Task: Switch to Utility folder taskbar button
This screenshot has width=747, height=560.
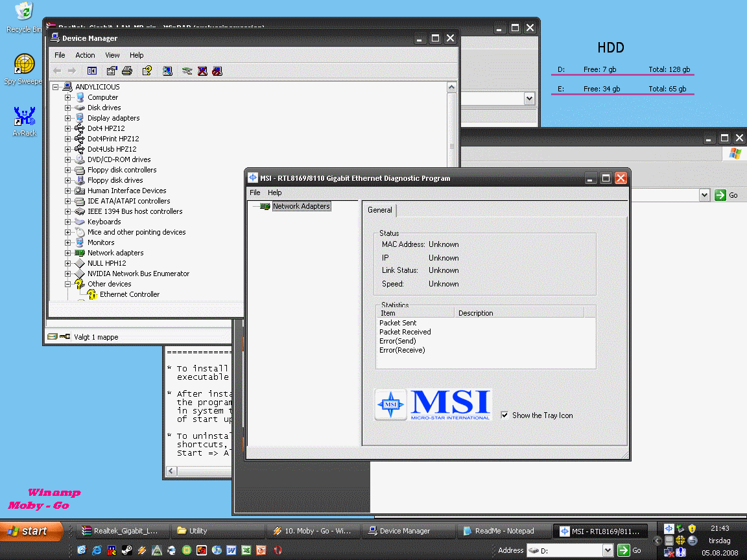Action: coord(218,530)
